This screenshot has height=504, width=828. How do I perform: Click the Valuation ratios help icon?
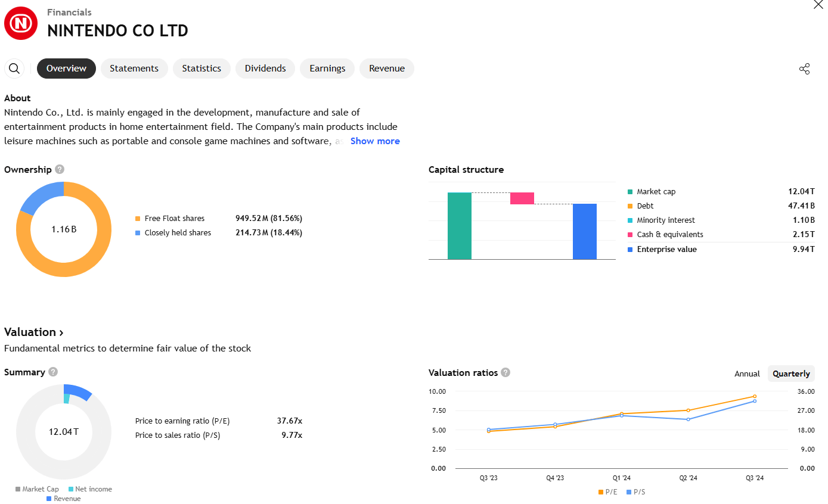(x=506, y=372)
